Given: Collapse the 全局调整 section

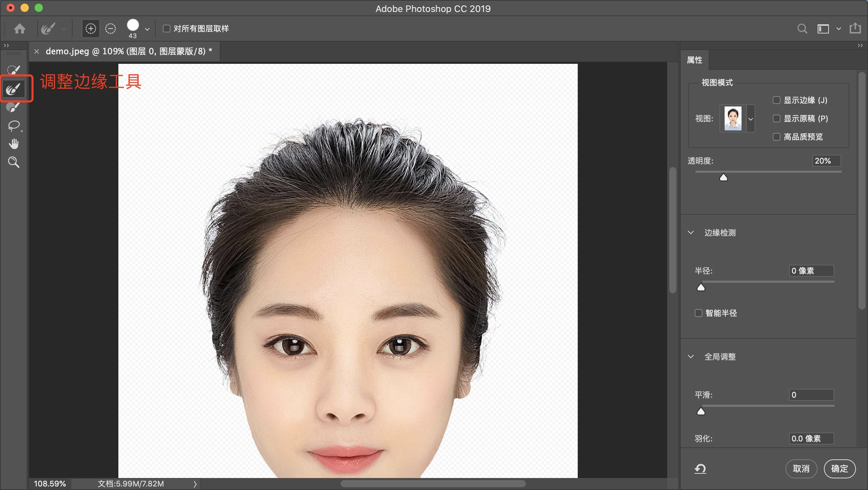Looking at the screenshot, I should coord(691,357).
